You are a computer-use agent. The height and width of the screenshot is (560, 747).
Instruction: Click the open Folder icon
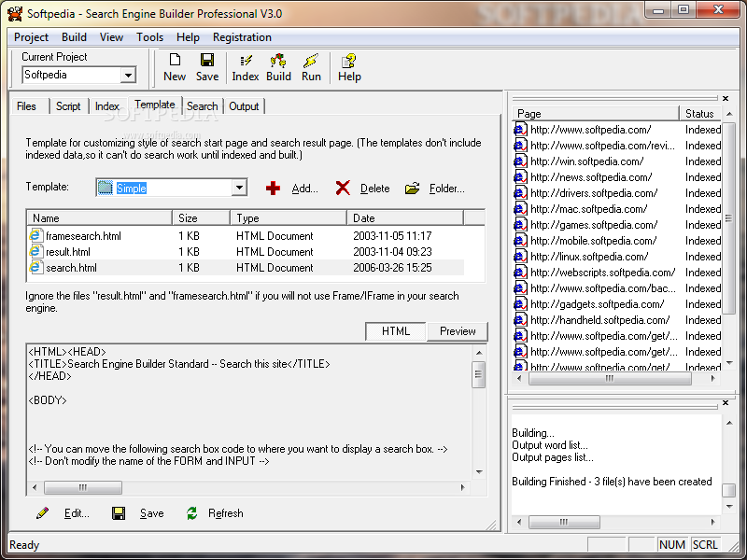[x=412, y=189]
